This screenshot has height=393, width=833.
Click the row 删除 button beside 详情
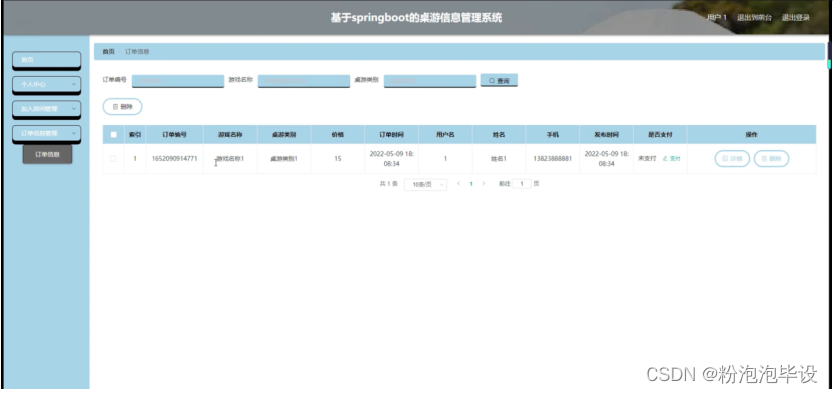click(771, 158)
